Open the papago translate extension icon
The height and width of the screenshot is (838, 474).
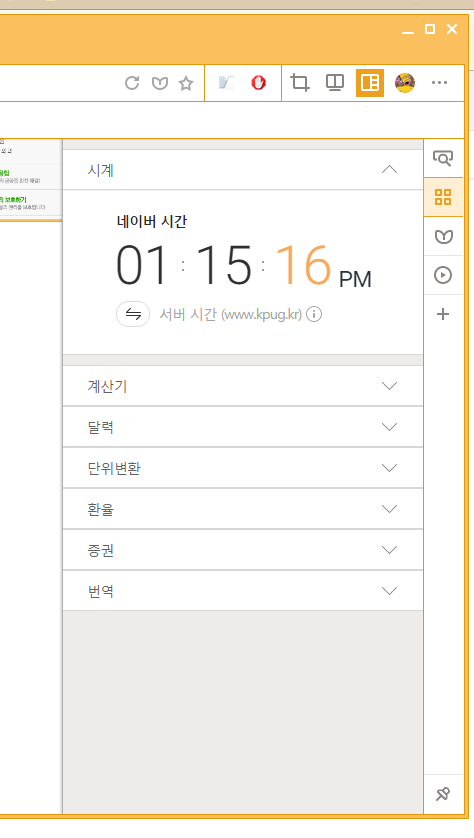[226, 83]
